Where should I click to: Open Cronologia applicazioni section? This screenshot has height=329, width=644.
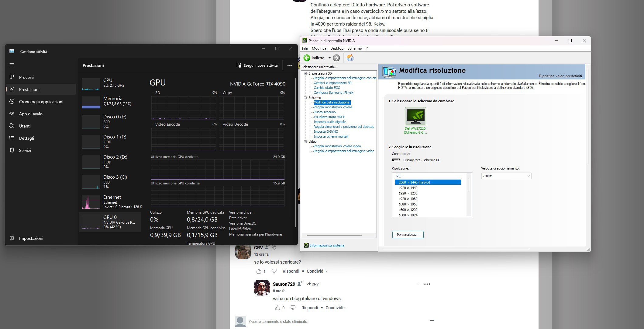pos(41,102)
